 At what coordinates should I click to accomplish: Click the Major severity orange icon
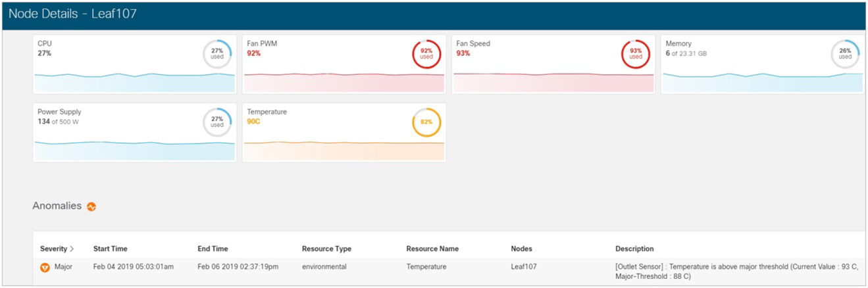pyautogui.click(x=45, y=267)
